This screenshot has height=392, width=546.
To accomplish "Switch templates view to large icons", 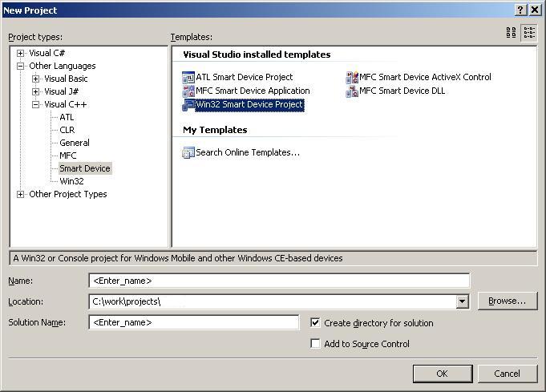I will (512, 33).
